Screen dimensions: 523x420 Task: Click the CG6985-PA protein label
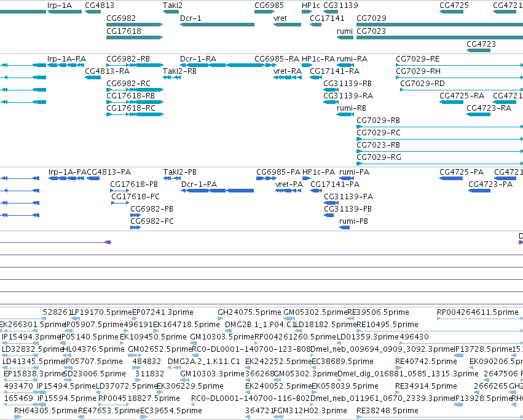(278, 172)
